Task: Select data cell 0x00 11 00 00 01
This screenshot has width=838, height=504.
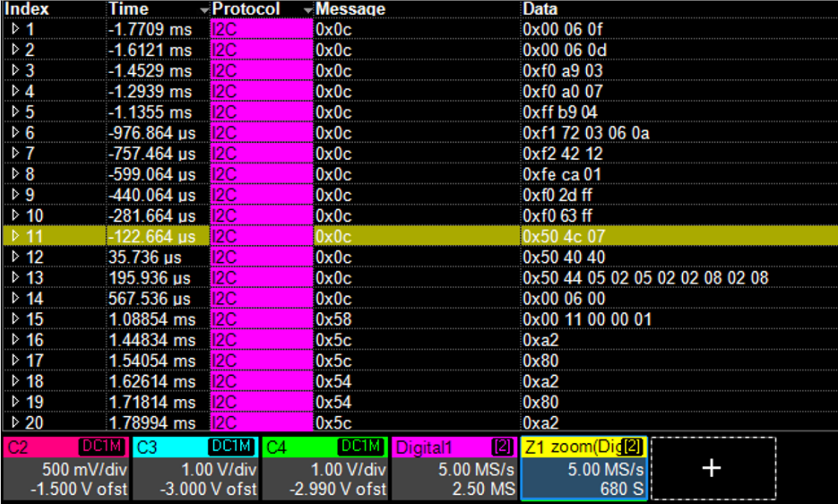Action: pyautogui.click(x=587, y=320)
